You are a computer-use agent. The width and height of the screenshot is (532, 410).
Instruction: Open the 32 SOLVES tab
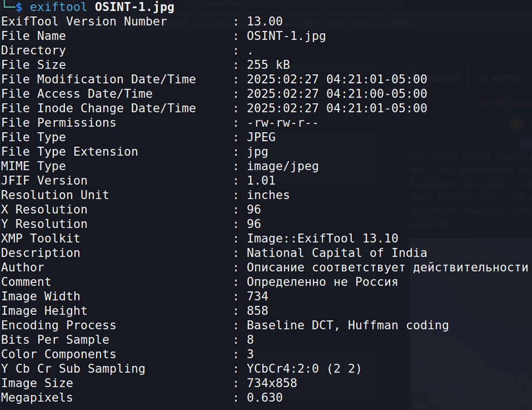coord(498,79)
